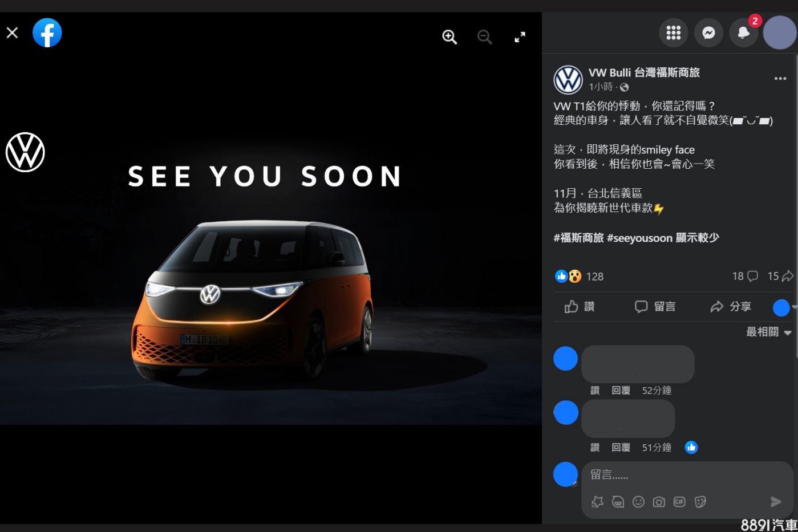
Task: Click the 分享 share button
Action: pyautogui.click(x=731, y=307)
